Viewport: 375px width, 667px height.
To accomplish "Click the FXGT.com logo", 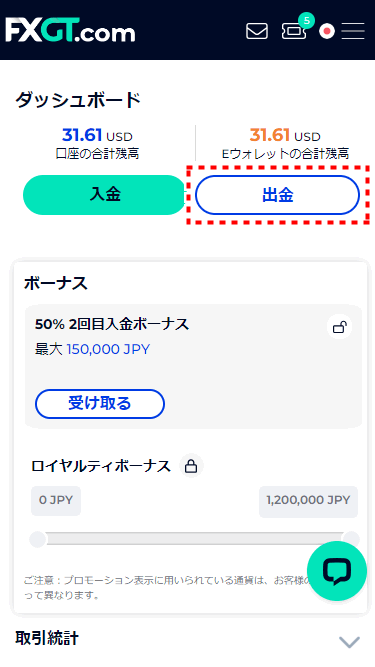I will [x=70, y=30].
